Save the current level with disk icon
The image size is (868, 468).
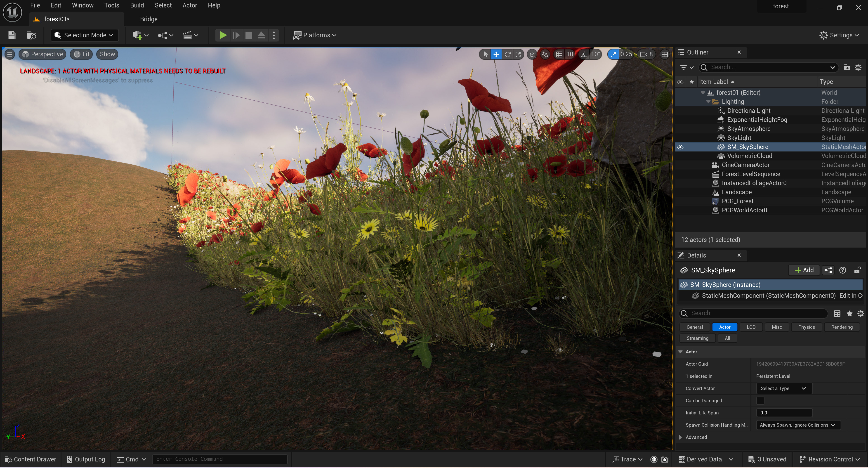[12, 35]
